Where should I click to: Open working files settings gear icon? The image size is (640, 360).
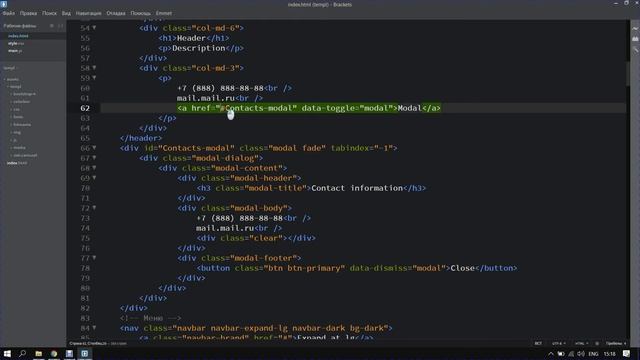pyautogui.click(x=52, y=26)
